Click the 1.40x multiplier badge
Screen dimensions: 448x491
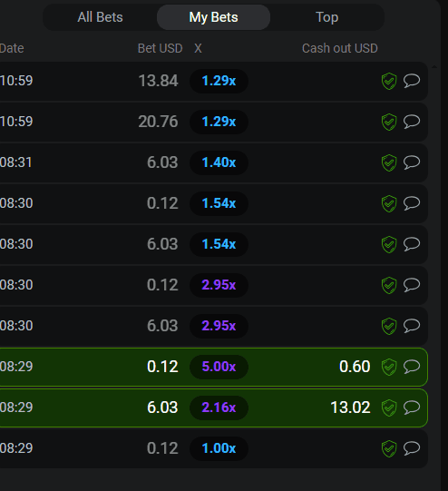pos(219,162)
